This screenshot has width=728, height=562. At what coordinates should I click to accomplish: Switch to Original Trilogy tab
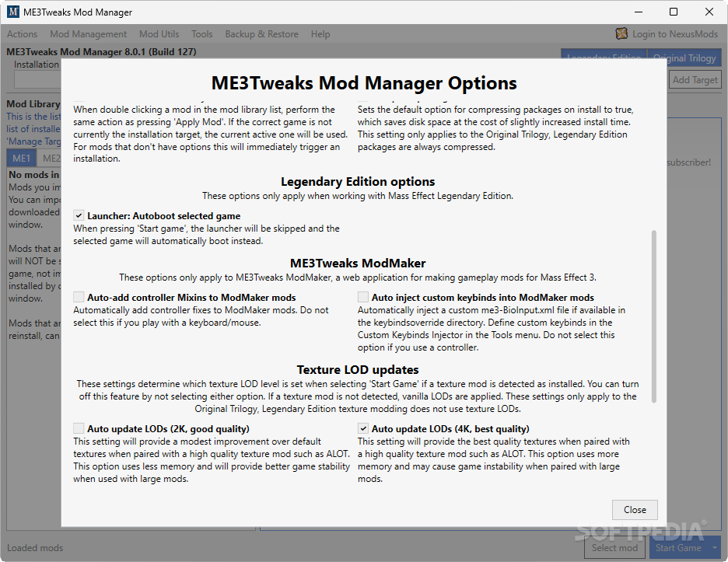[684, 58]
